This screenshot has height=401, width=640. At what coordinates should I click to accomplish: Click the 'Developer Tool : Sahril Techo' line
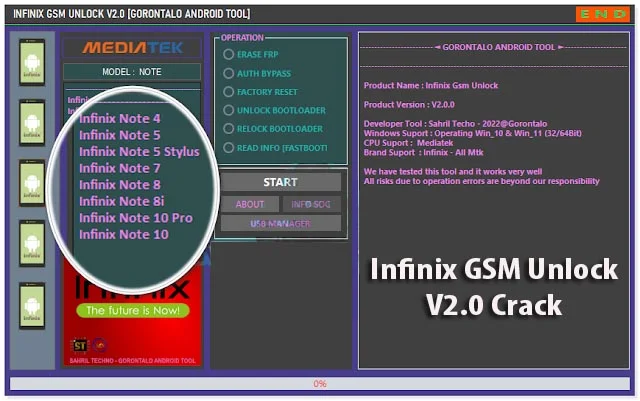(x=456, y=124)
